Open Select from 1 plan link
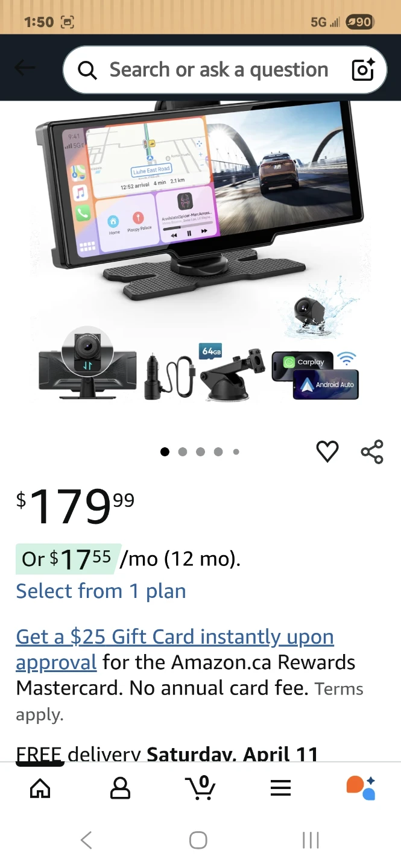Viewport: 401px width, 868px height. (101, 591)
